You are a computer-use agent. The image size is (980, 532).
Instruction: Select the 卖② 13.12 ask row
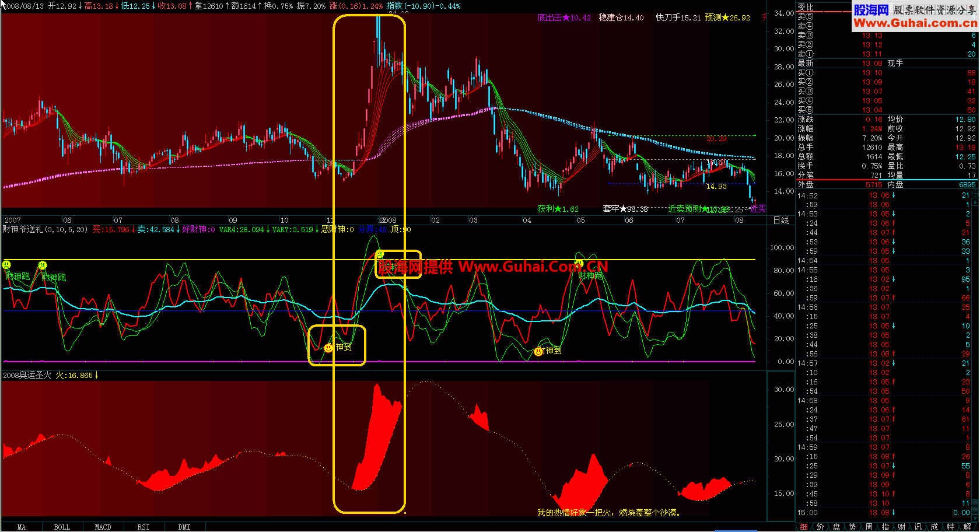(887, 45)
